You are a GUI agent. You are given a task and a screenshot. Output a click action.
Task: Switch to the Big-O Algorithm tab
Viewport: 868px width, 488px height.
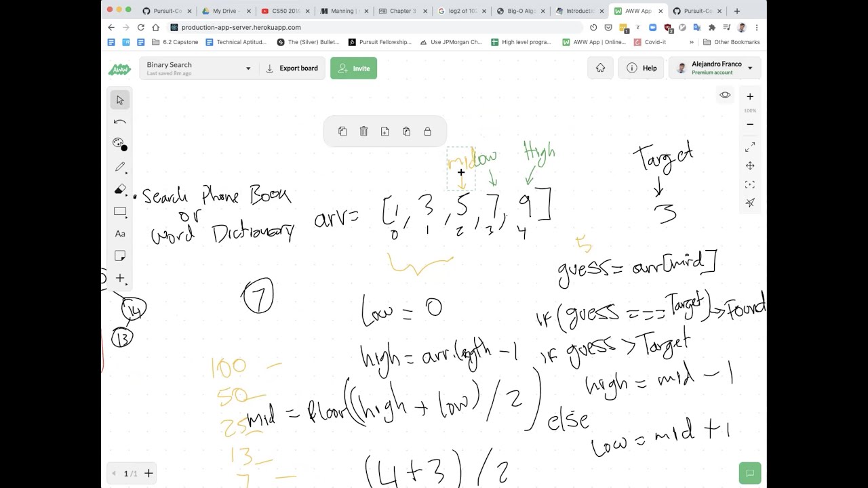(x=521, y=11)
